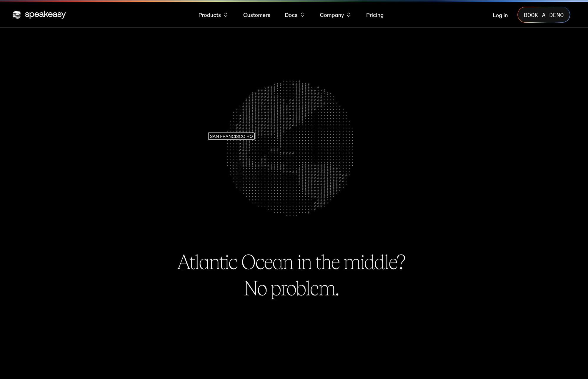Image resolution: width=588 pixels, height=379 pixels.
Task: Open the Products menu
Action: tap(209, 15)
